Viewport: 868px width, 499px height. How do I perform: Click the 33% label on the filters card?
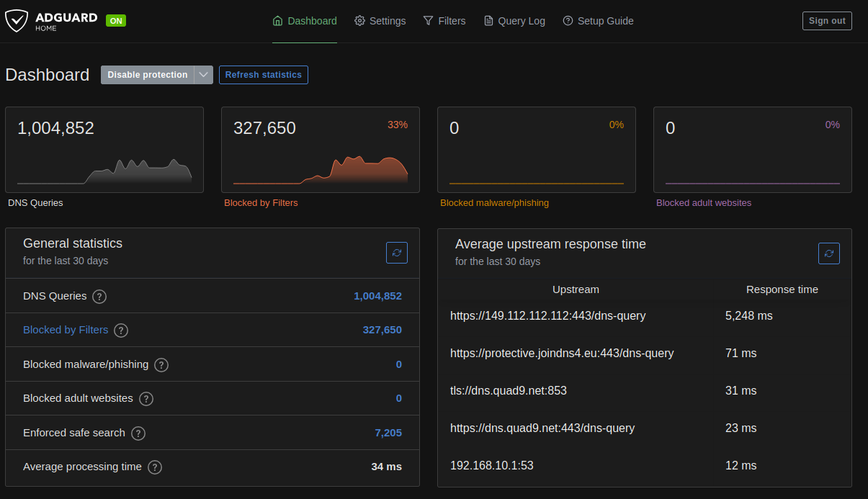[398, 125]
